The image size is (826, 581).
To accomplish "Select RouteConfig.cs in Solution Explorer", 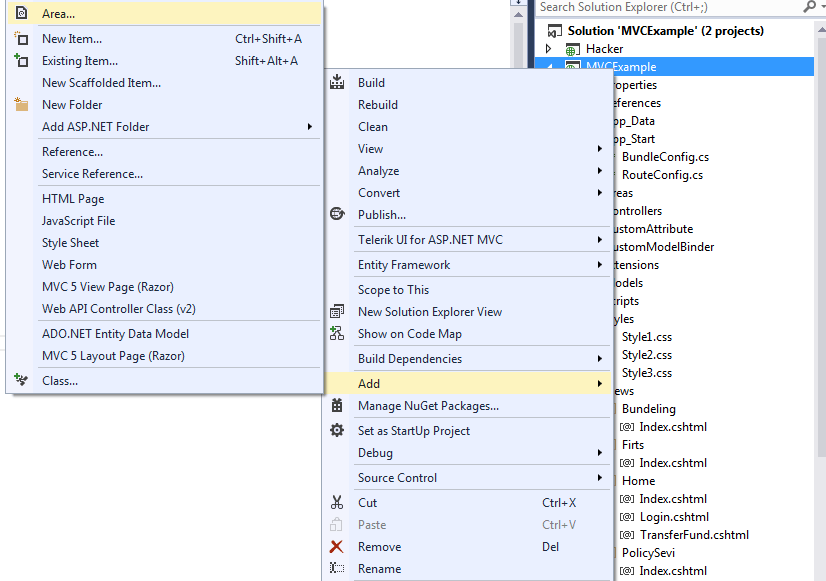I will coord(662,175).
